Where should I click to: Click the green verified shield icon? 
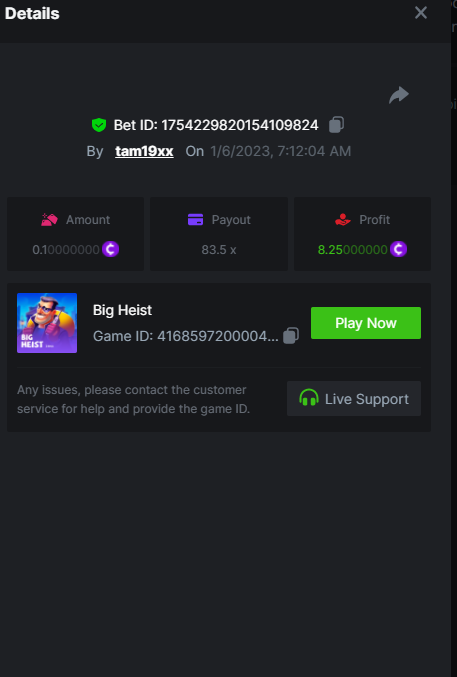coord(99,125)
